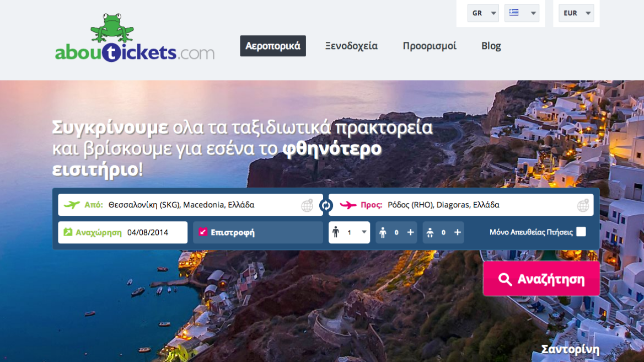The width and height of the screenshot is (644, 362).
Task: Open the GR language dropdown
Action: (x=482, y=13)
